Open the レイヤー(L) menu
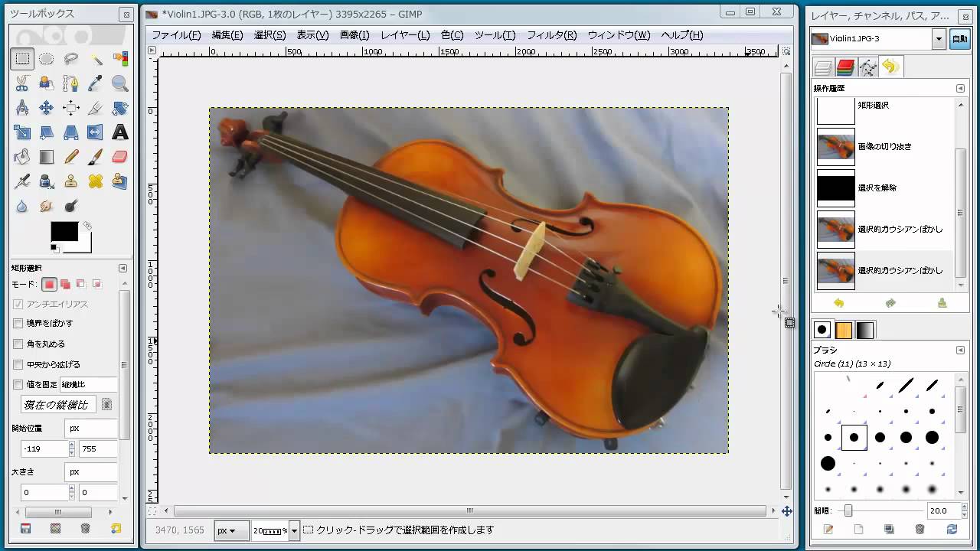The width and height of the screenshot is (980, 551). (x=405, y=35)
